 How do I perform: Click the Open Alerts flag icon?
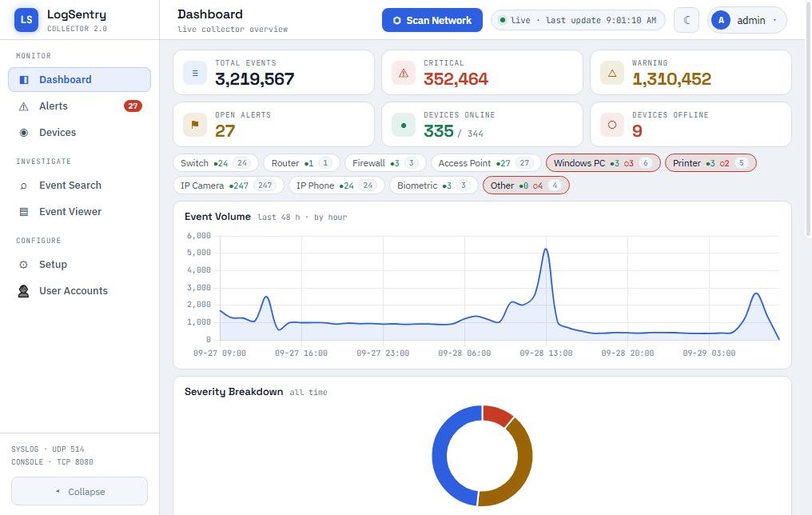[195, 125]
